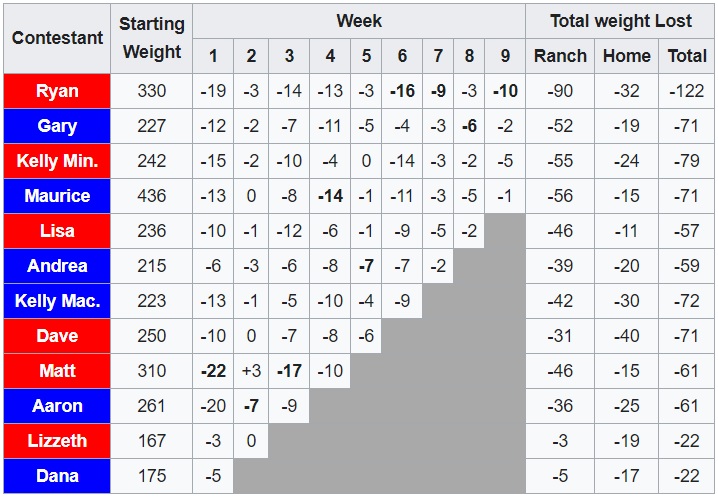Select Matt's bold -22 week 1 cell
Viewport: 718px width, 498px height.
213,371
